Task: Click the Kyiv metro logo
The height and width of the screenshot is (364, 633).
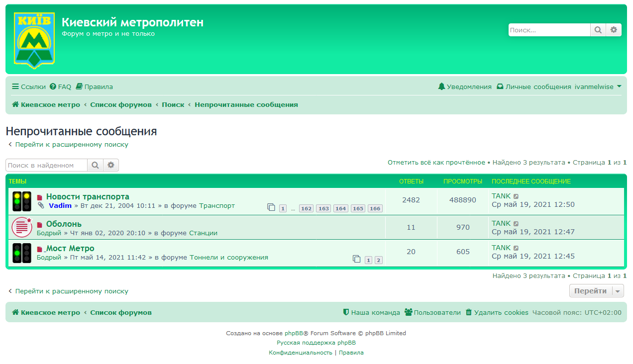Action: (x=34, y=40)
